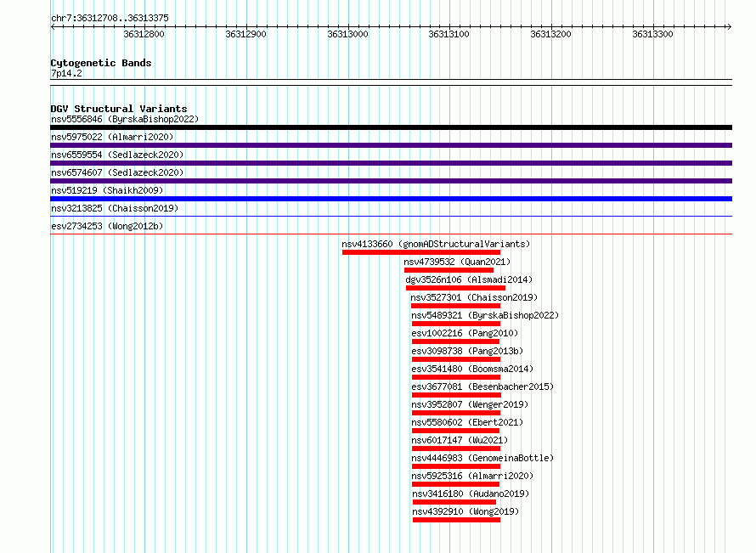Select the bright blue nsv519219 bar
This screenshot has height=553, width=756.
[391, 199]
